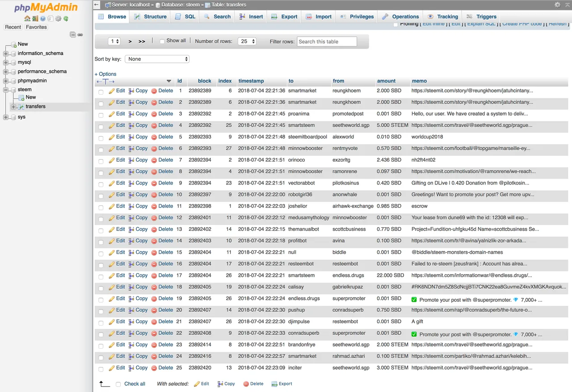Open the MySQL documentation page icon
572x392 pixels.
coord(50,19)
